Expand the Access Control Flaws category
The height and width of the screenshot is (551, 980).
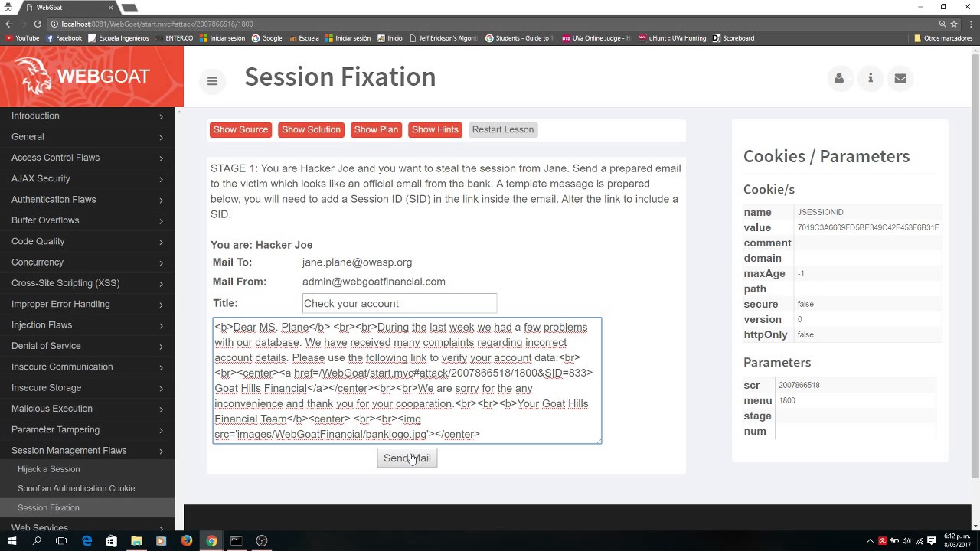pyautogui.click(x=87, y=158)
